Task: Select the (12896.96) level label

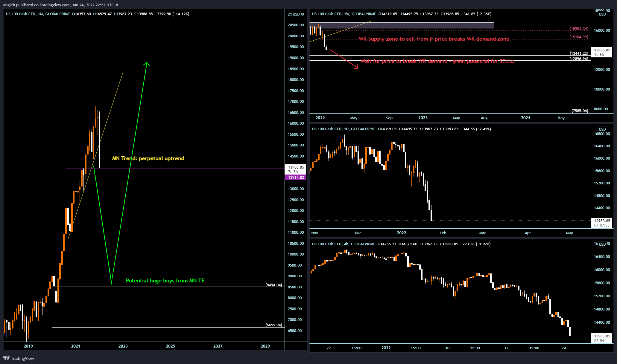Action: 579,59
